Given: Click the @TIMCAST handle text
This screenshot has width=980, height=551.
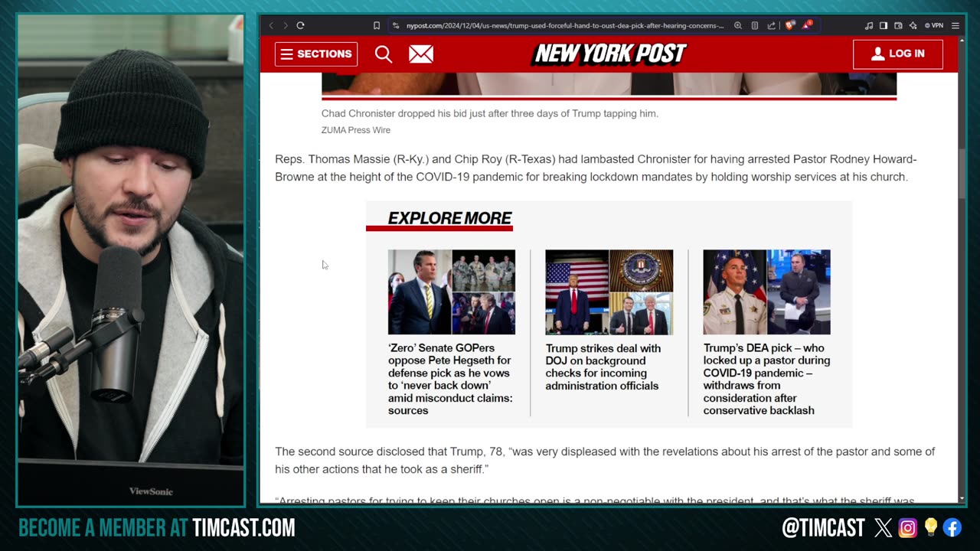Looking at the screenshot, I should click(823, 527).
